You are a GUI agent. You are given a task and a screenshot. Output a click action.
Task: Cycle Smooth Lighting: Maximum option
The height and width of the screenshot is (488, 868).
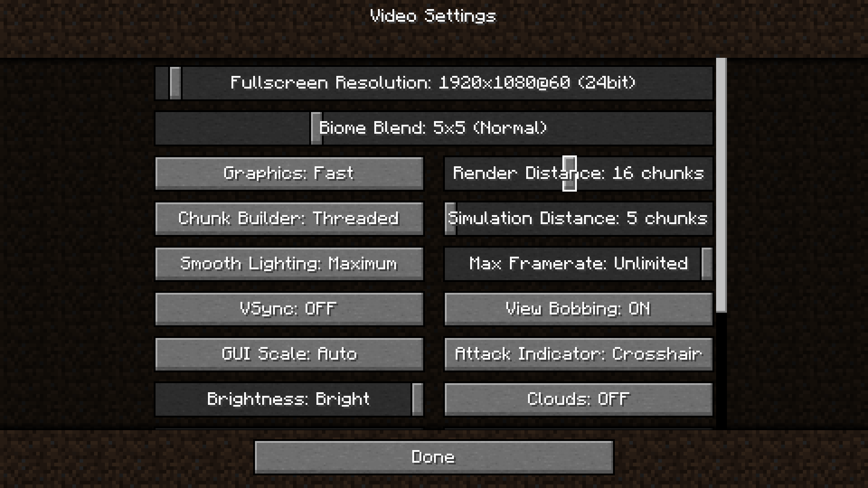pos(289,264)
